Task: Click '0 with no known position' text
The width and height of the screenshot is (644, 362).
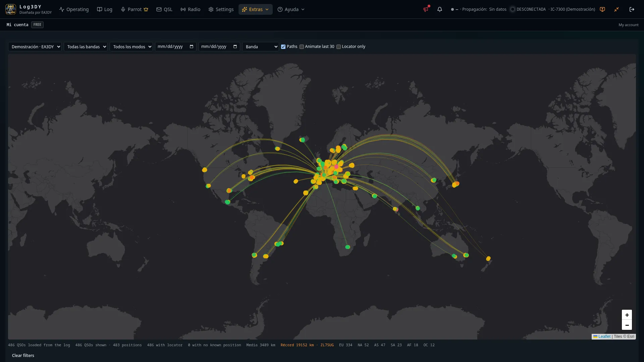Action: point(214,345)
